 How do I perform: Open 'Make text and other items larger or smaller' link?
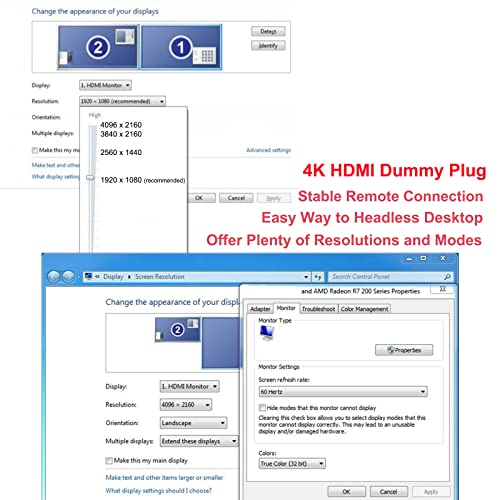tap(164, 478)
